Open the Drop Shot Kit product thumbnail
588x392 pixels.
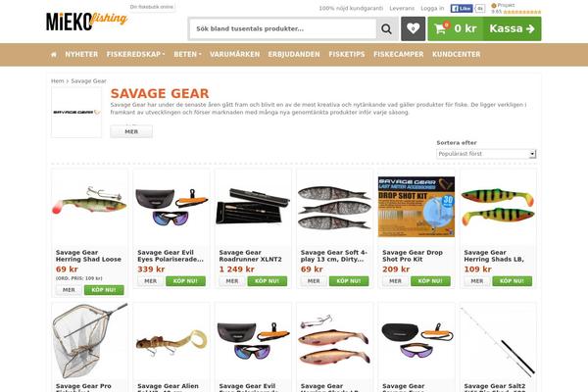(x=416, y=207)
